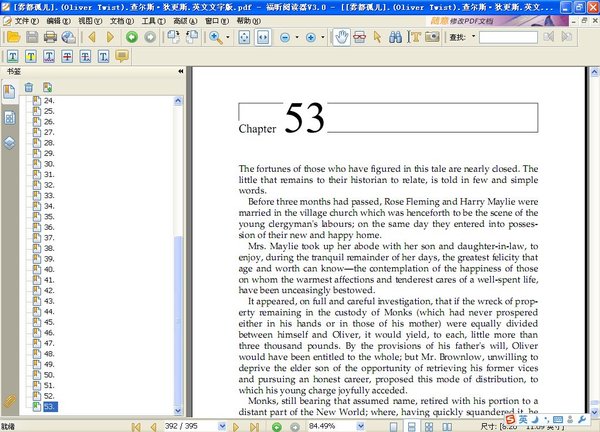Viewport: 600px width, 432px height.
Task: Jump to last page in status bar
Action: tap(254, 426)
